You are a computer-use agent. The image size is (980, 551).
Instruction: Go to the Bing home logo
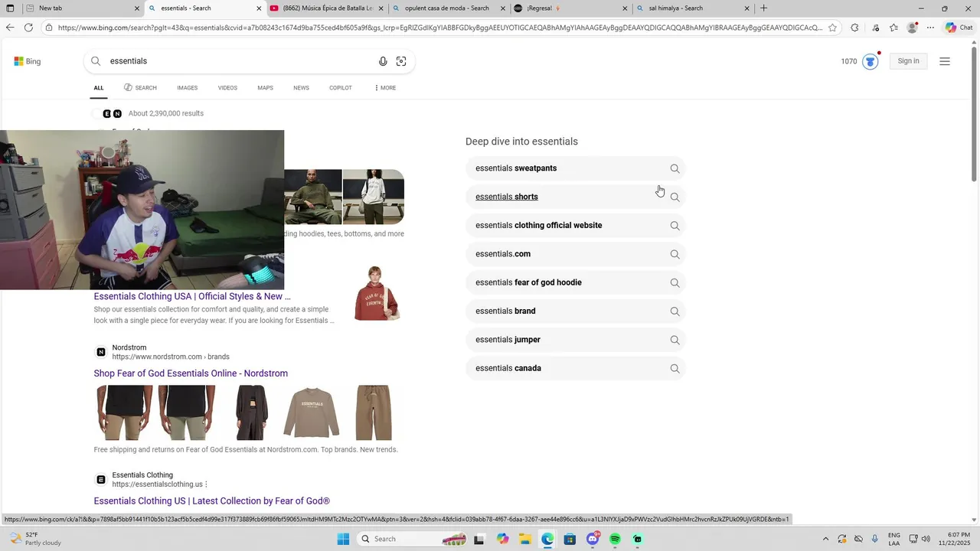click(x=28, y=61)
